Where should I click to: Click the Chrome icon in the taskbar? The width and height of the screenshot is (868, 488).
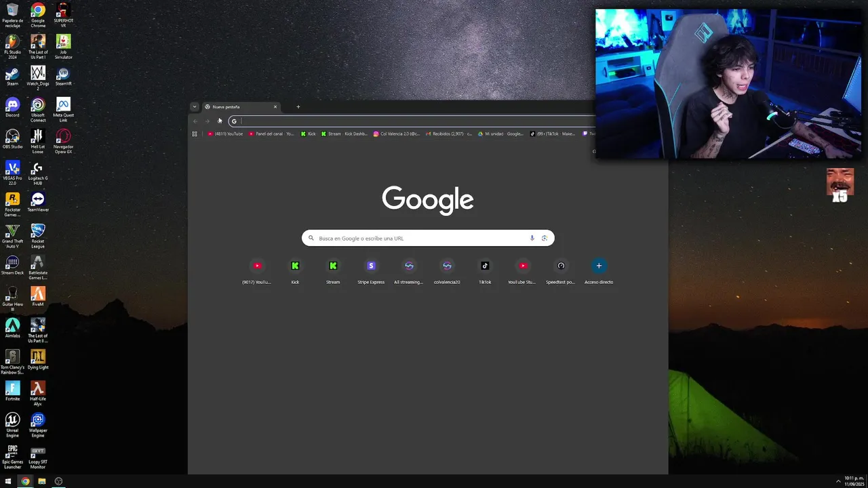[25, 481]
